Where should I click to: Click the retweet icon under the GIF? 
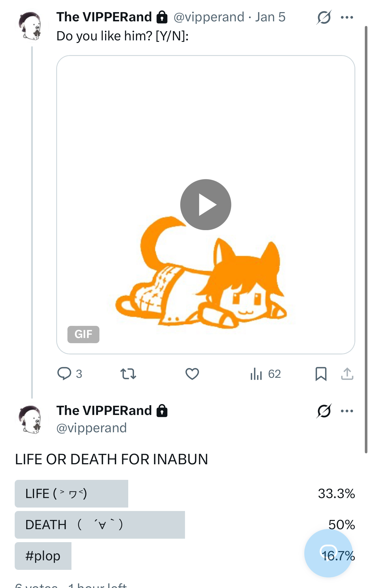tap(128, 374)
